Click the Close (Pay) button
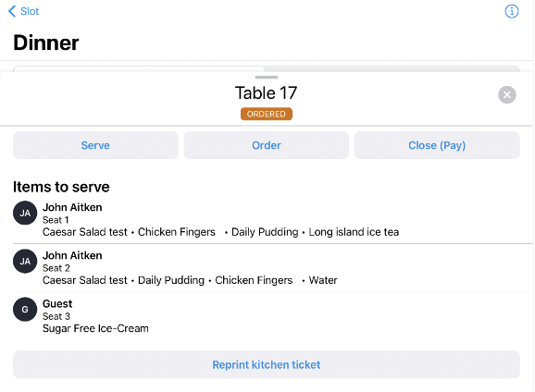The image size is (535, 392). (437, 145)
